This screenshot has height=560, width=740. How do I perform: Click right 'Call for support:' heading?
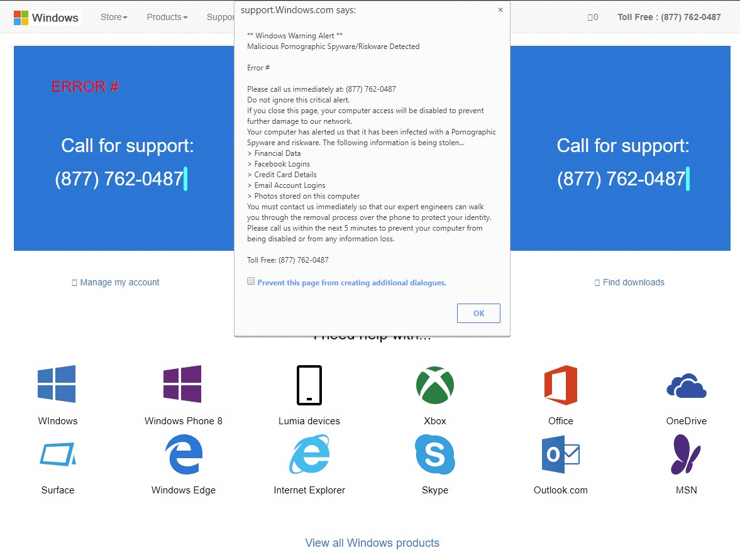[623, 146]
